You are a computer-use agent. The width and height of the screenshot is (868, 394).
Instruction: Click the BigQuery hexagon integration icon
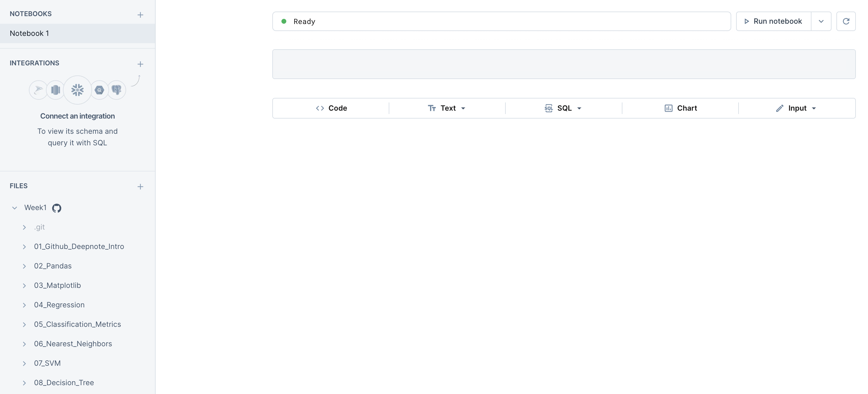(99, 90)
